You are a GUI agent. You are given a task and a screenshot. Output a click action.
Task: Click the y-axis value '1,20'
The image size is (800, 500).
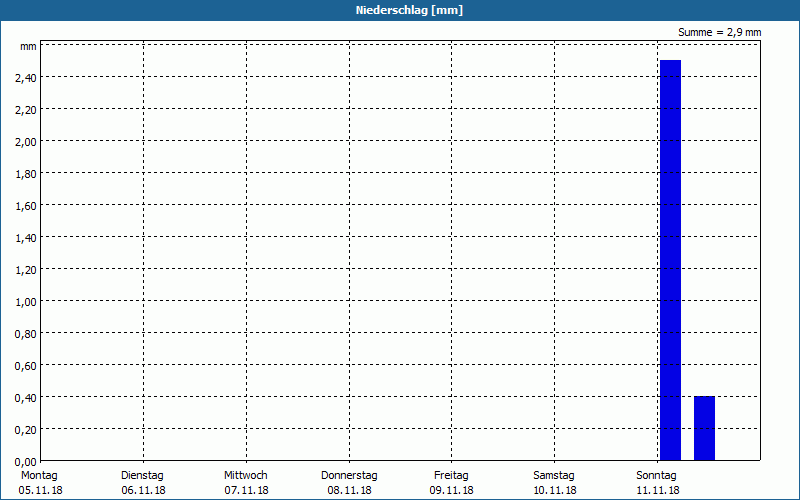click(x=26, y=270)
